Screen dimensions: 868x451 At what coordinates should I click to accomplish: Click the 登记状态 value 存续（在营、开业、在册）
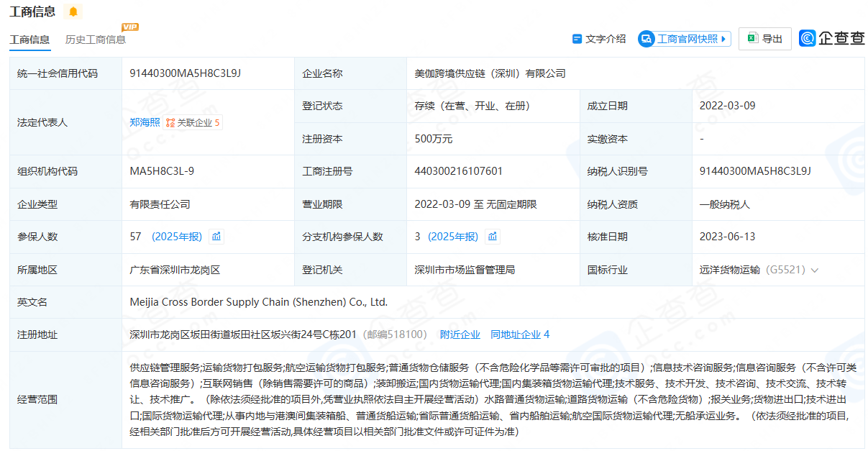click(472, 106)
